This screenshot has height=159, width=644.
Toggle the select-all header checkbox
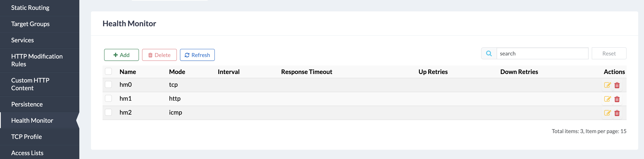(109, 72)
